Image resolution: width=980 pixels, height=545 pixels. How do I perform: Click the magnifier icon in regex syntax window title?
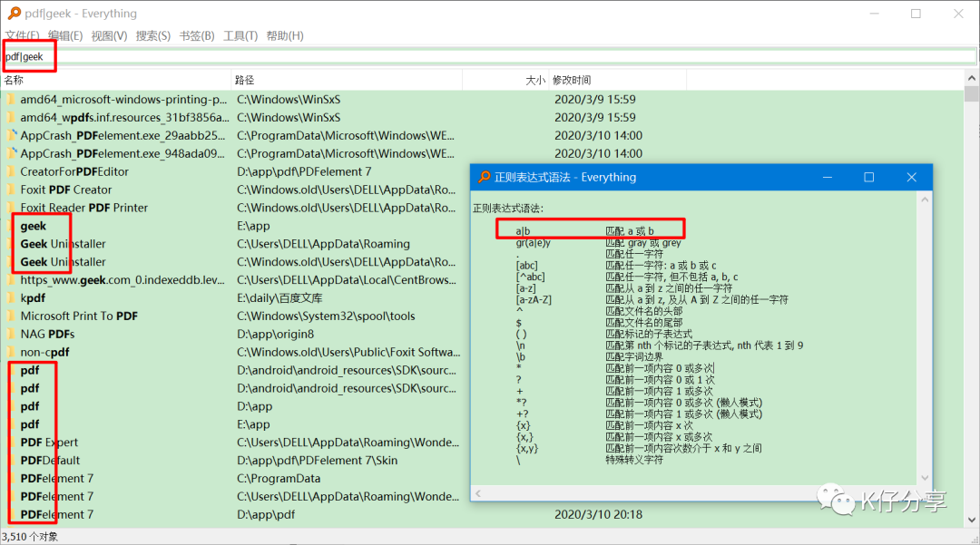485,178
